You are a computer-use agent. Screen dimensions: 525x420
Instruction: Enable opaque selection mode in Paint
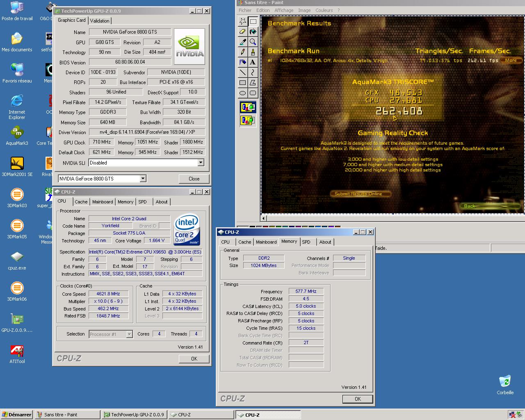tap(248, 107)
